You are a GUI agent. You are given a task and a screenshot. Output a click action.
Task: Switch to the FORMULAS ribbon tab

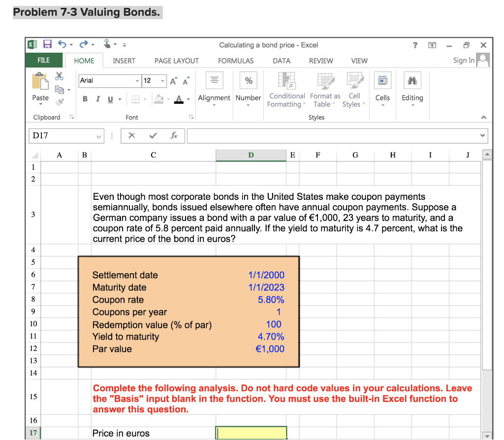(236, 61)
